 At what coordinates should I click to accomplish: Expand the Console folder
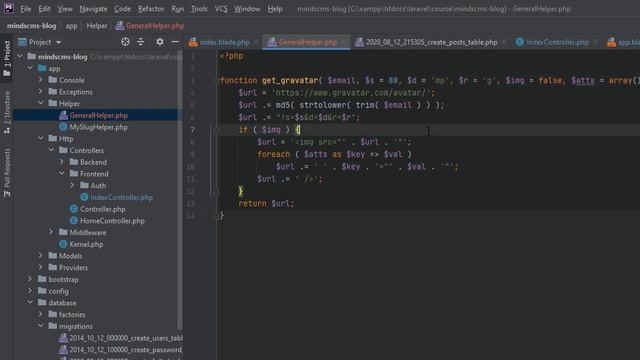[x=41, y=80]
